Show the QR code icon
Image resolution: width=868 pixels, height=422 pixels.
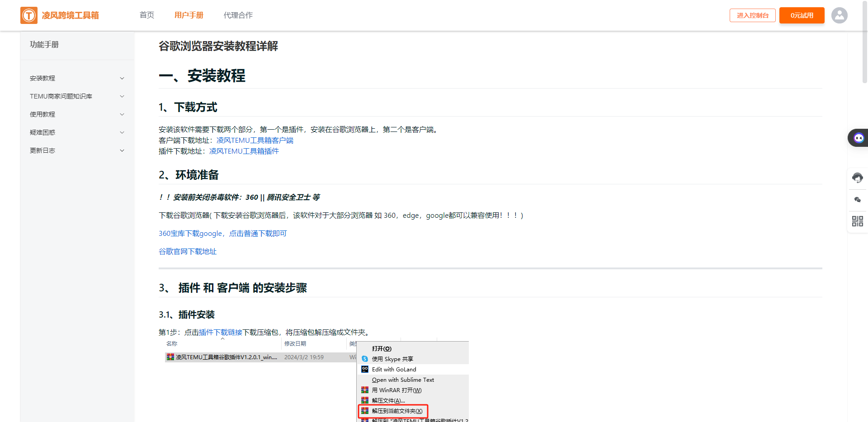tap(858, 221)
